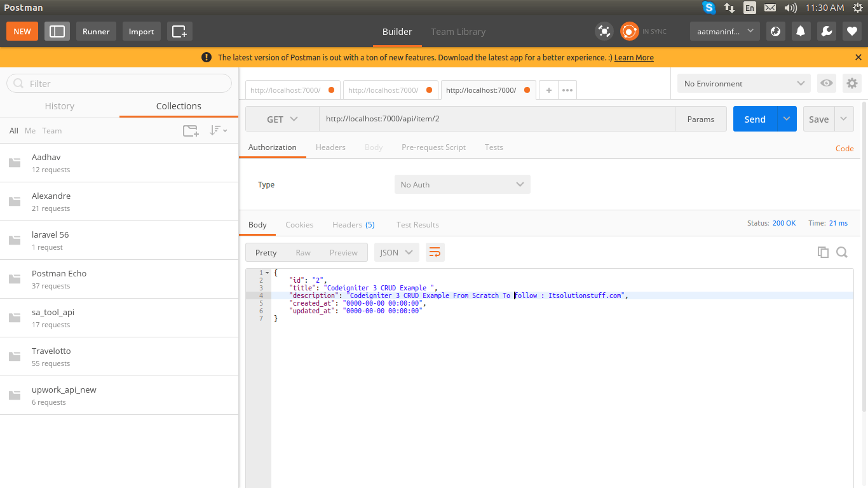Search the response with the magnifier icon

pyautogui.click(x=842, y=252)
